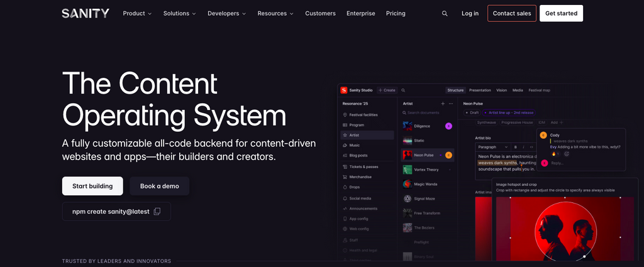Select Free Transform in artist list

[427, 213]
